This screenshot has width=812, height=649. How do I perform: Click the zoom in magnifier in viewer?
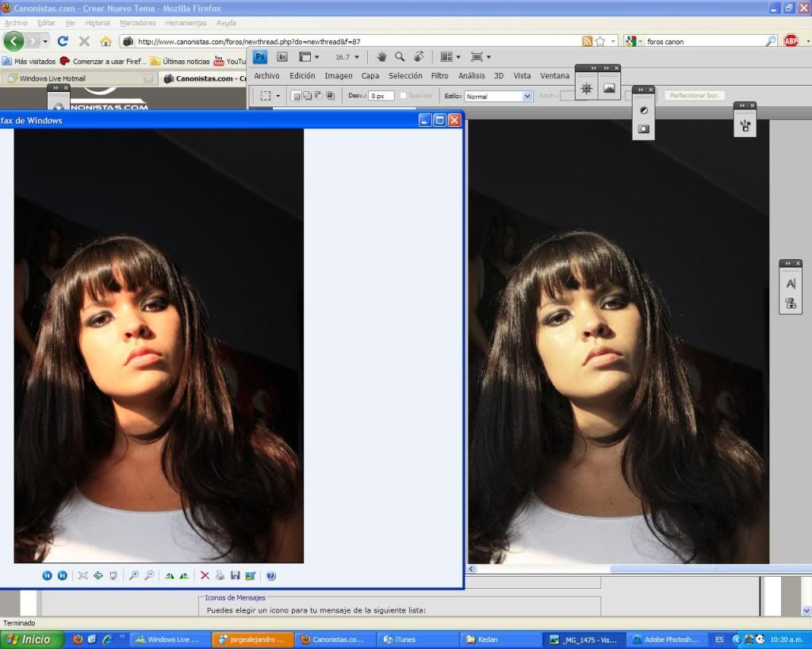click(x=134, y=576)
